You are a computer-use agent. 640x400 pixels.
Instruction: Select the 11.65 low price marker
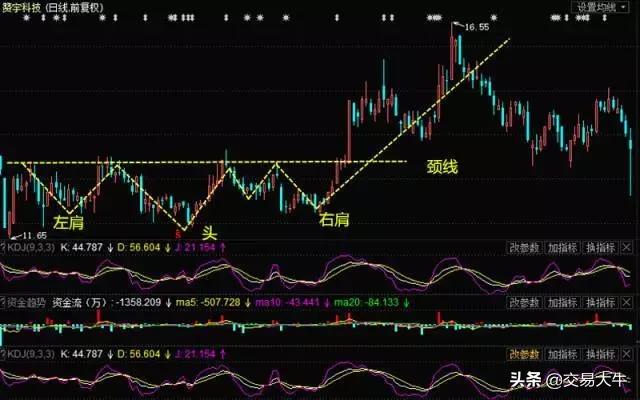[x=32, y=234]
